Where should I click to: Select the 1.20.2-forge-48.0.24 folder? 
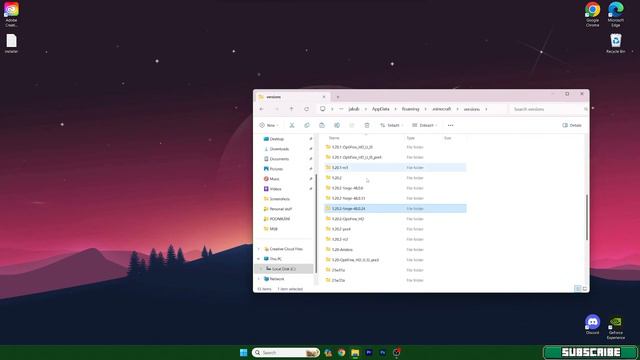(x=395, y=209)
